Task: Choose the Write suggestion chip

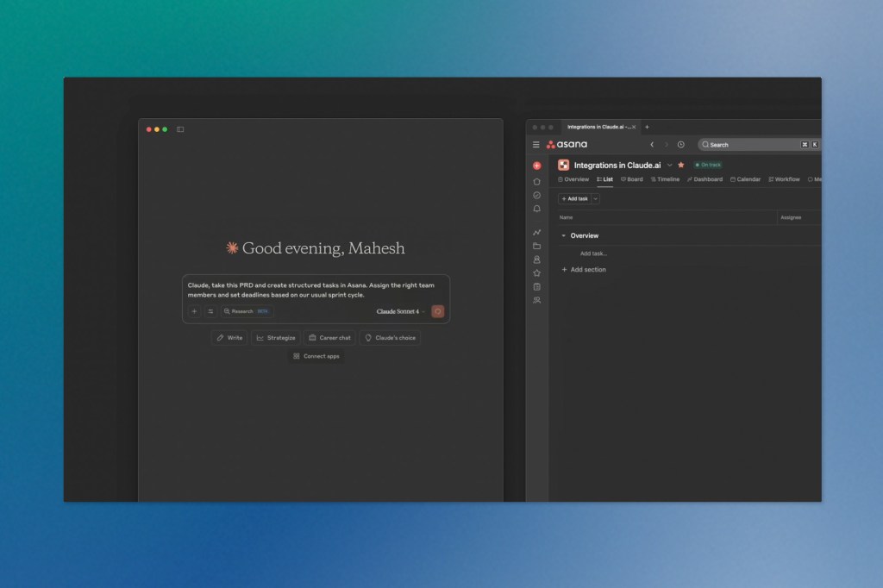Action: pyautogui.click(x=229, y=338)
